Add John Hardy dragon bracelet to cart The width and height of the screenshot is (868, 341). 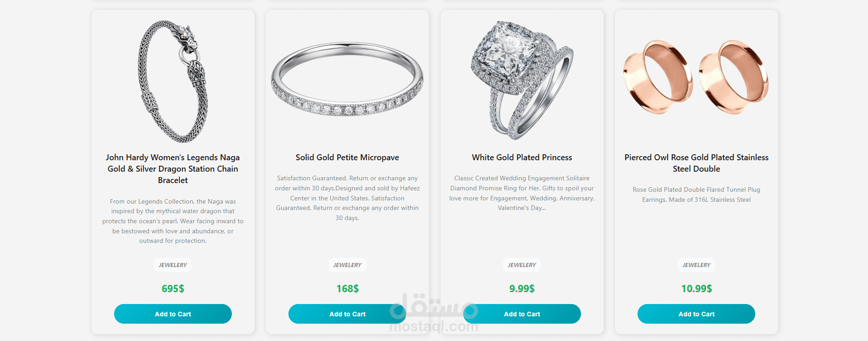[173, 314]
